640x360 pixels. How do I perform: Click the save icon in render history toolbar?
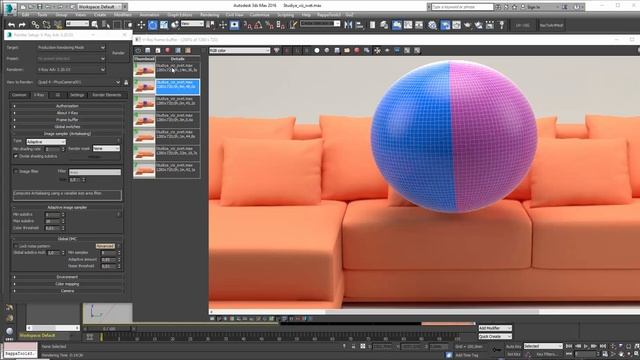pyautogui.click(x=148, y=50)
